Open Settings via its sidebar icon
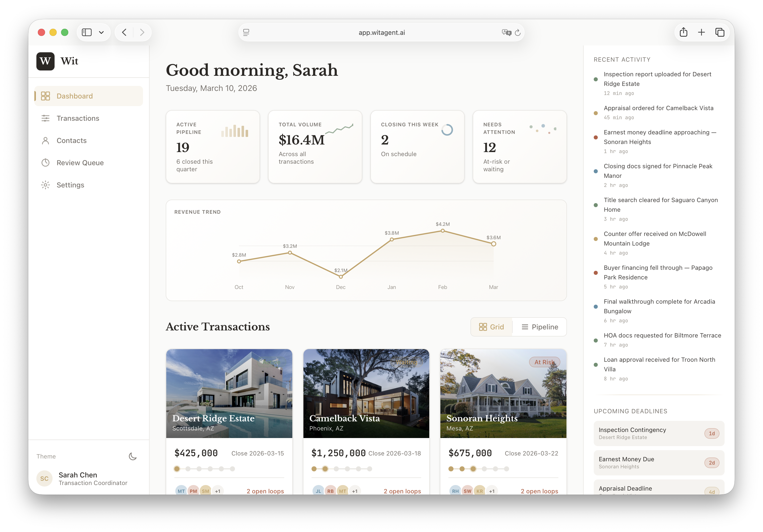This screenshot has height=532, width=763. point(46,185)
